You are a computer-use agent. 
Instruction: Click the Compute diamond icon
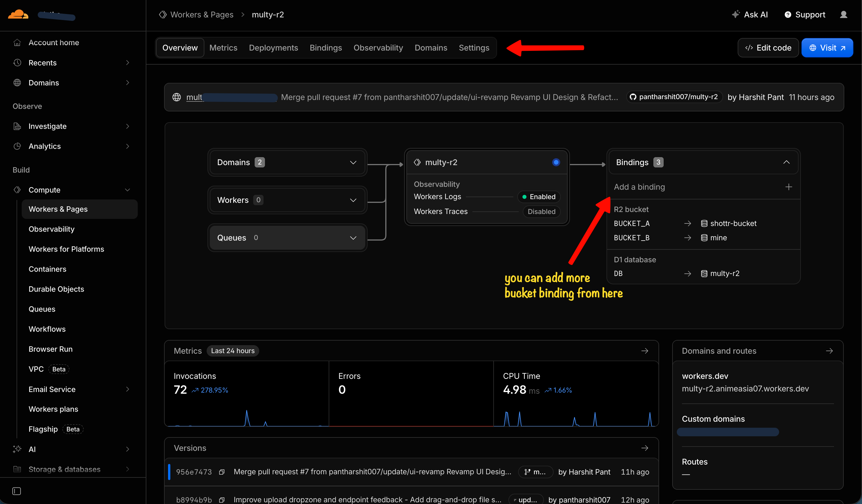point(17,190)
